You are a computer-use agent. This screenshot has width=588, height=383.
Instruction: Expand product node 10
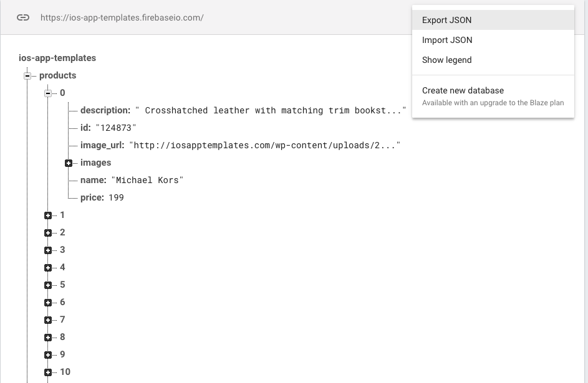48,372
